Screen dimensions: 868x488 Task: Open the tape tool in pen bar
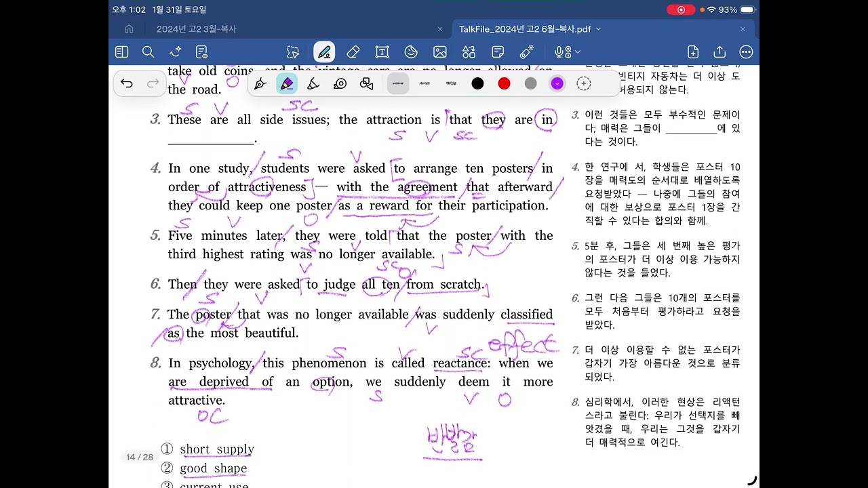pos(340,83)
